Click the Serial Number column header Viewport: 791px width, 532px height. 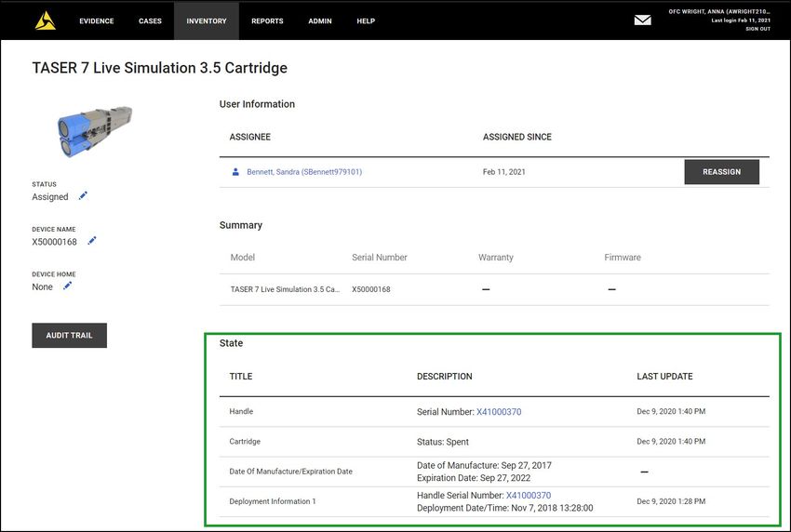(380, 258)
